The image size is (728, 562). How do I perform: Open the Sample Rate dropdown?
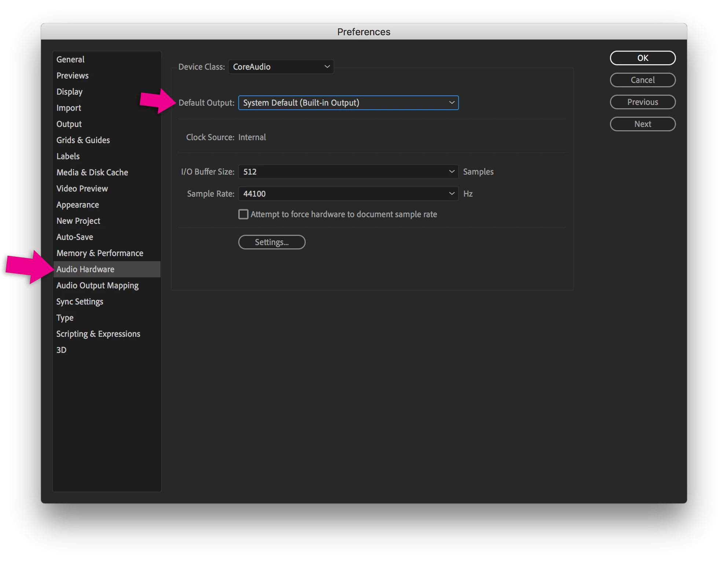348,194
